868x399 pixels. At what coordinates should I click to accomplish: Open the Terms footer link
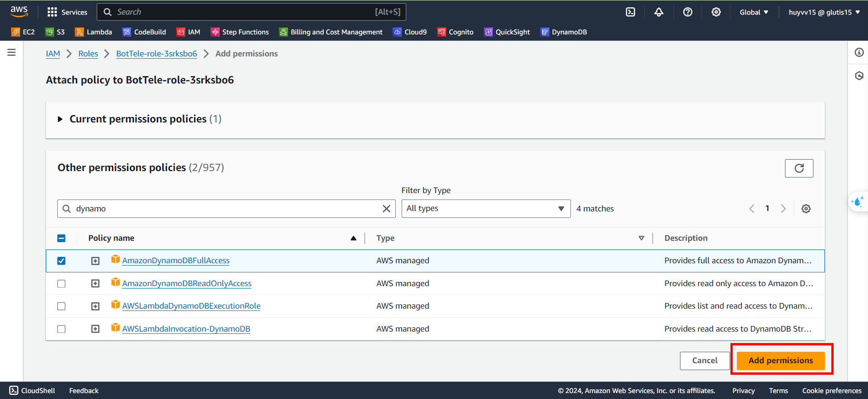tap(778, 391)
